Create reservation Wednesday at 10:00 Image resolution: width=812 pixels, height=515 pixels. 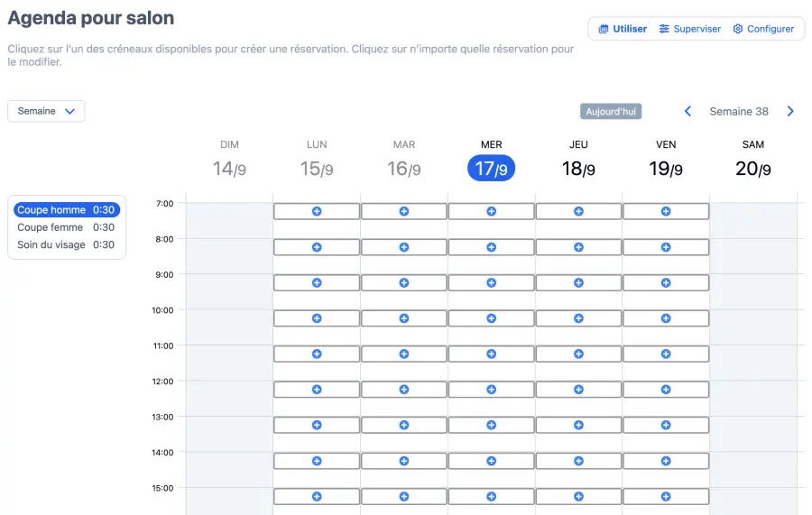(492, 318)
